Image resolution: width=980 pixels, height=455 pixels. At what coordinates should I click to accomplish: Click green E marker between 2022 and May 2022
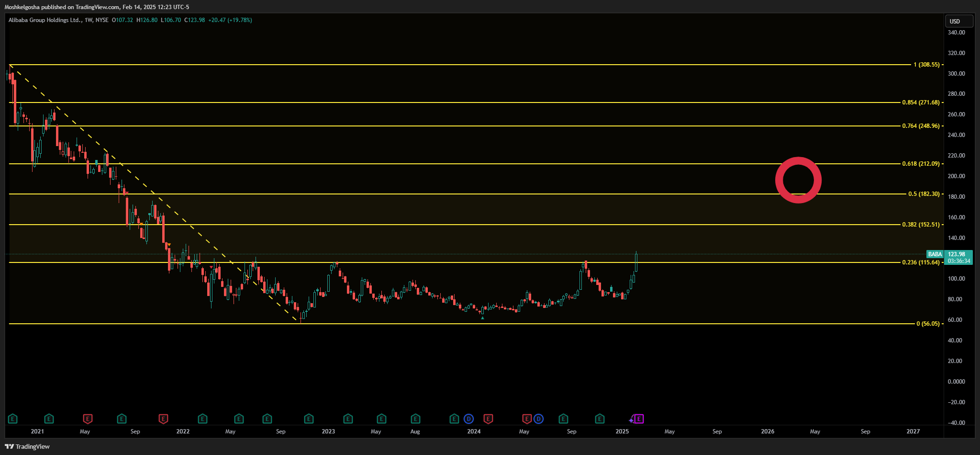tap(202, 419)
